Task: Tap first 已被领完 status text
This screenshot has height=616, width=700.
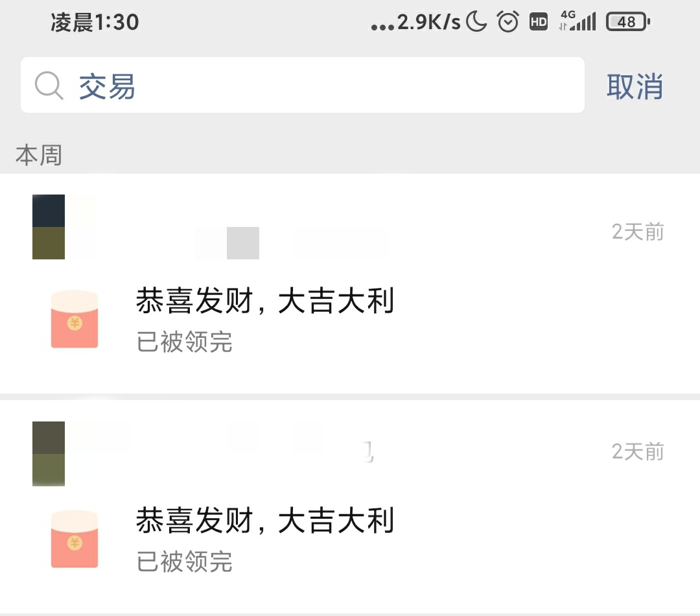Action: coord(184,342)
